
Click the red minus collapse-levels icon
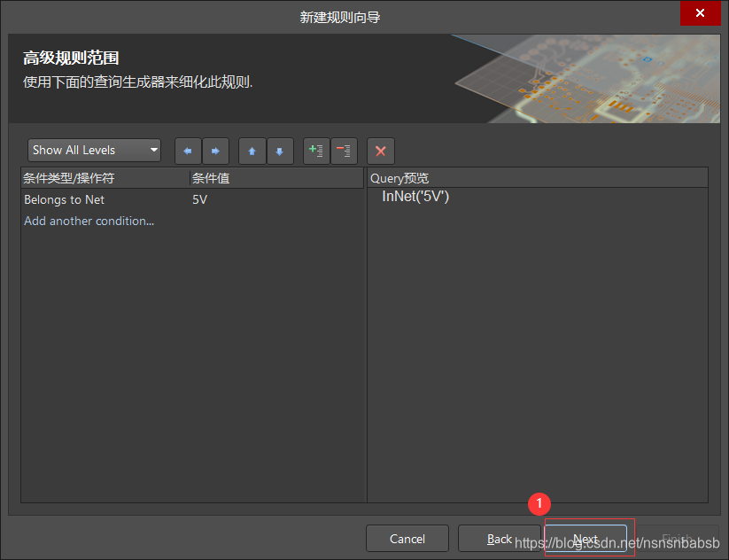click(x=344, y=151)
